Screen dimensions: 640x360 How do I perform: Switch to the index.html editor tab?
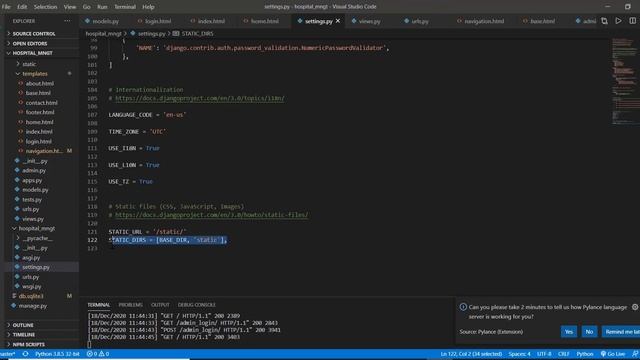click(211, 21)
